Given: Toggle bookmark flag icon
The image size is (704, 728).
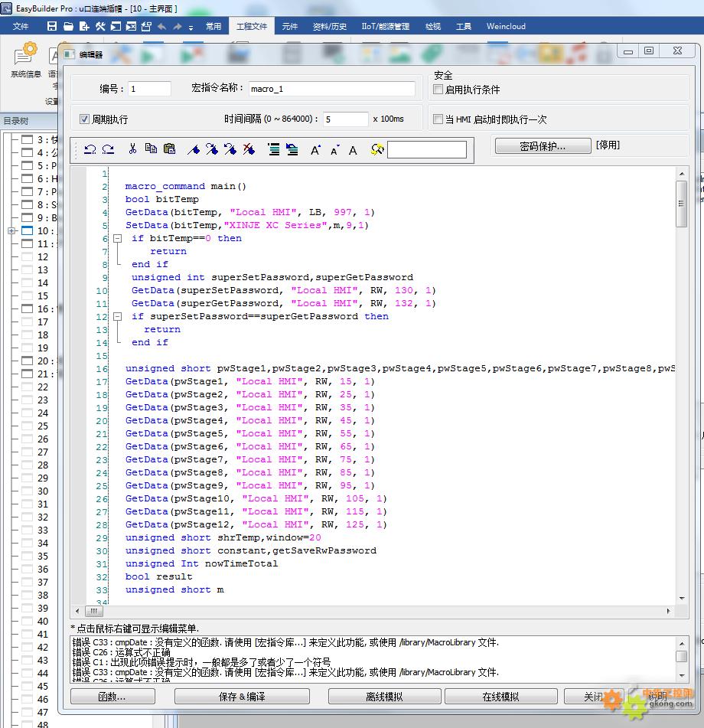Looking at the screenshot, I should coord(194,149).
